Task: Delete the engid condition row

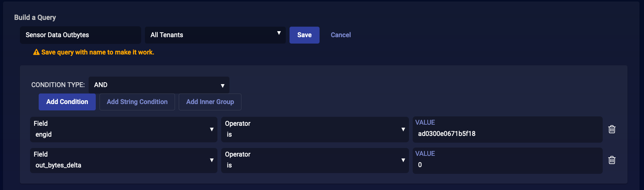Action: (x=612, y=129)
